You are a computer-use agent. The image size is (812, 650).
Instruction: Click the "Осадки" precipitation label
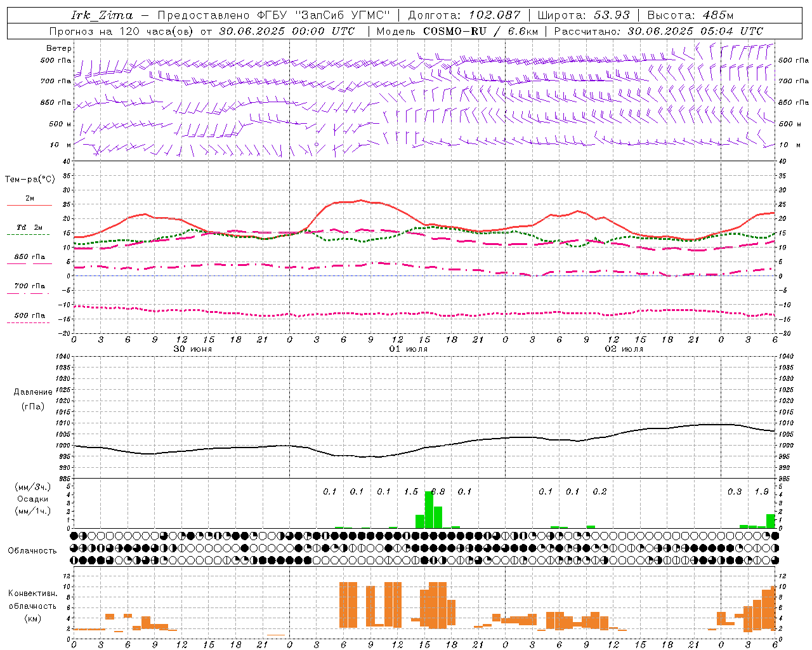pyautogui.click(x=33, y=499)
